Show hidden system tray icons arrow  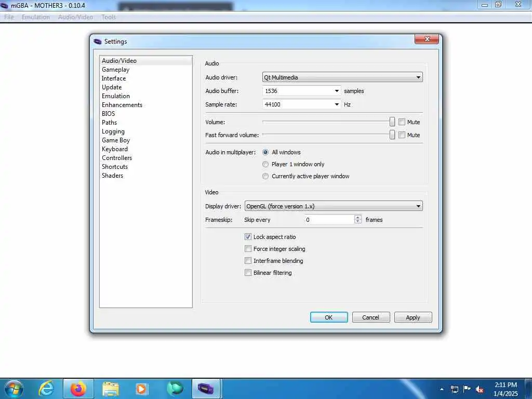(x=442, y=389)
